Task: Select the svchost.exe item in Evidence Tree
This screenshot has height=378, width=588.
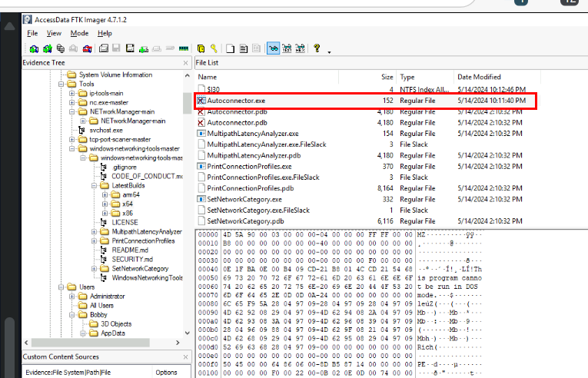Action: pyautogui.click(x=105, y=131)
